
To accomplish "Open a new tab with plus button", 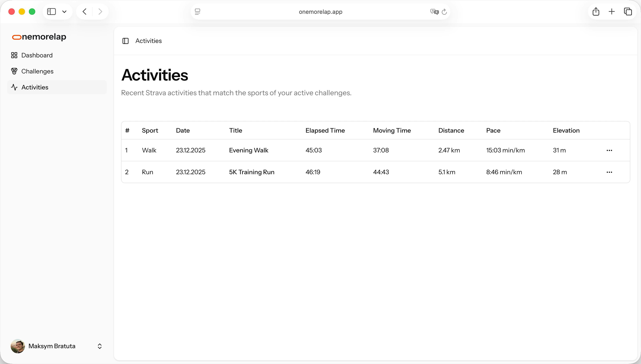I will pos(611,12).
